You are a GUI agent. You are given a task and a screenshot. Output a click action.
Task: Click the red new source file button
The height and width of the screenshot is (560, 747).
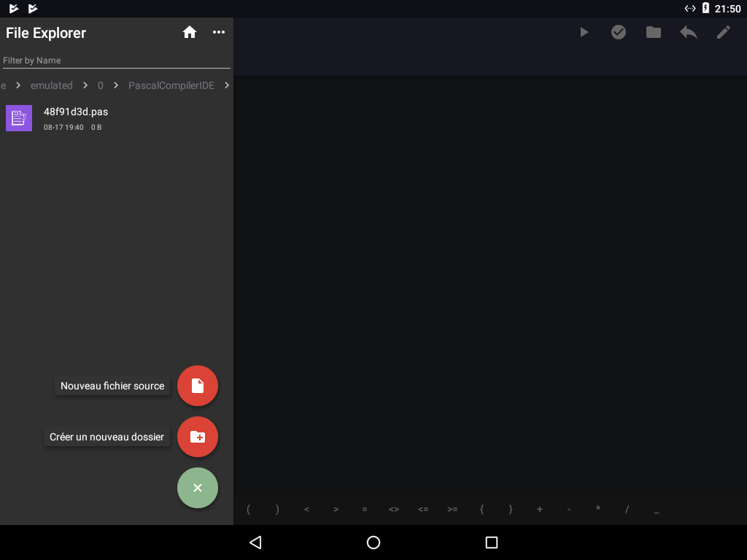[198, 386]
